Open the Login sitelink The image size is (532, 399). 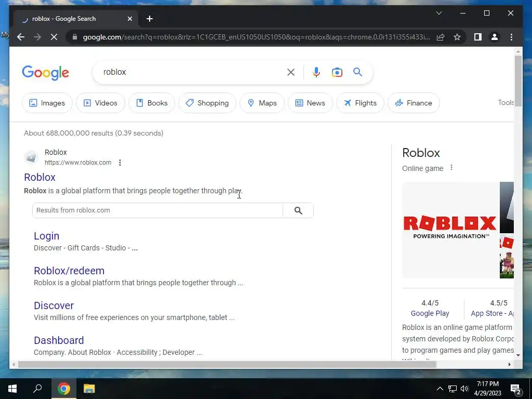point(46,236)
